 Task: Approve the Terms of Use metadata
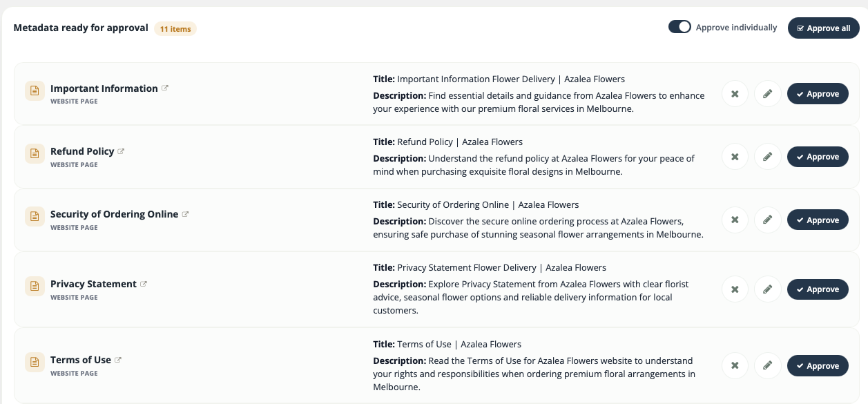(x=818, y=366)
